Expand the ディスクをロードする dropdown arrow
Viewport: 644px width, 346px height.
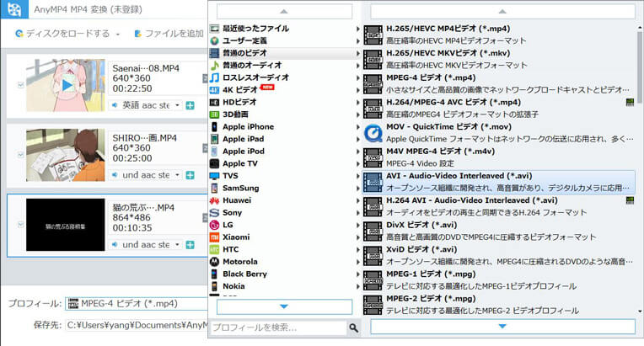point(118,34)
